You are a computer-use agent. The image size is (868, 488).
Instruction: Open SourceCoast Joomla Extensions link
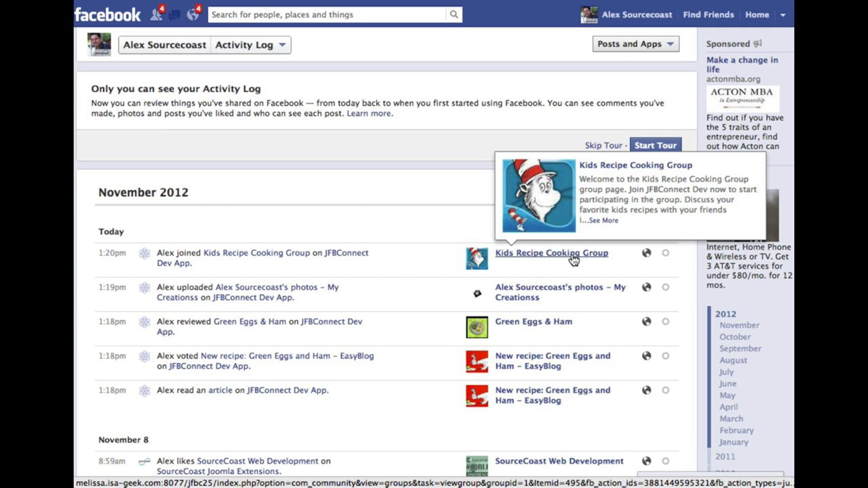(x=218, y=471)
